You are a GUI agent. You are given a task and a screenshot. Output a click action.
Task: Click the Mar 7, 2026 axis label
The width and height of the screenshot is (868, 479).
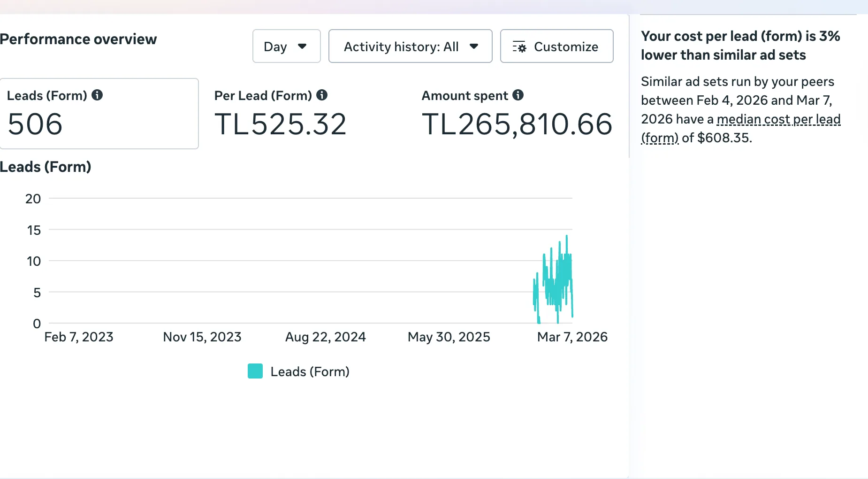(x=572, y=337)
